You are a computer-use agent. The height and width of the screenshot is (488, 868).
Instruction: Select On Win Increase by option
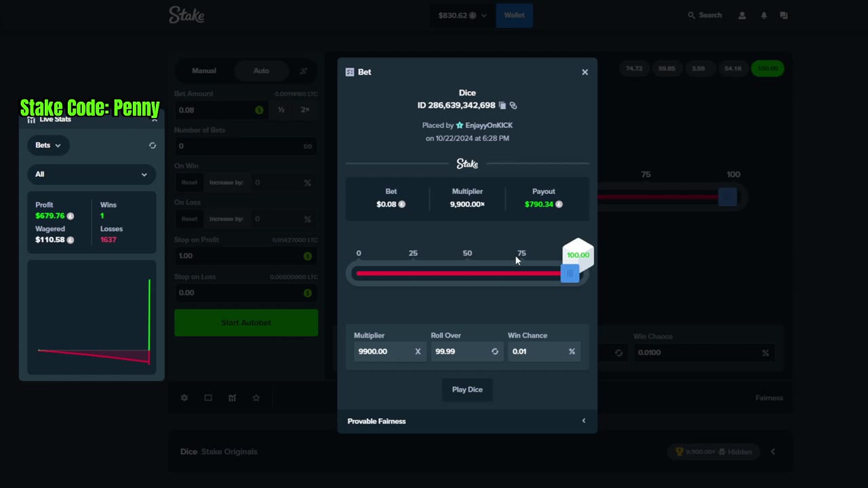226,182
